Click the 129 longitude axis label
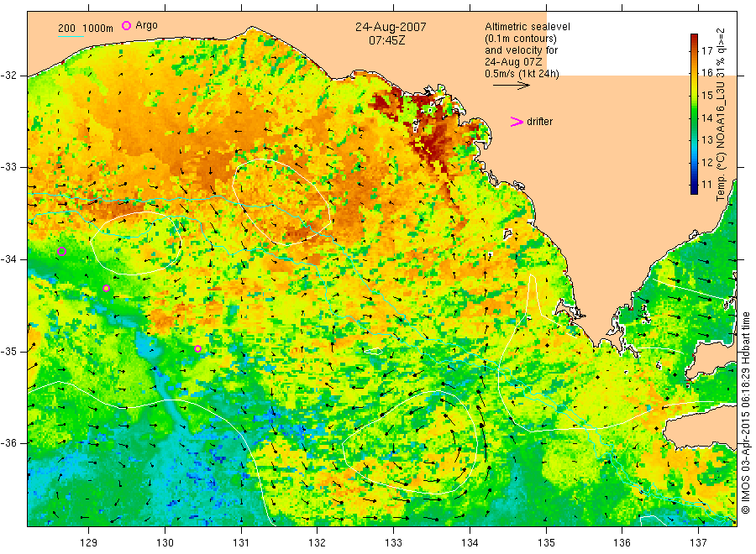The width and height of the screenshot is (756, 554). [x=89, y=543]
